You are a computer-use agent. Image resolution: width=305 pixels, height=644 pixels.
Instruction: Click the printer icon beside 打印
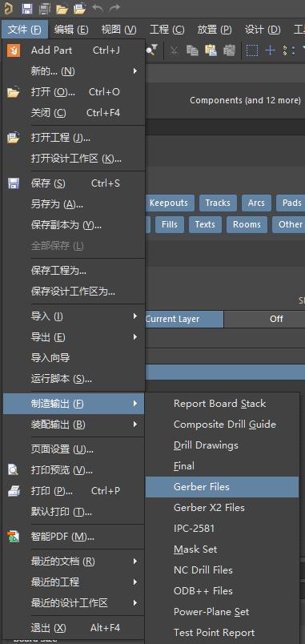(x=14, y=491)
